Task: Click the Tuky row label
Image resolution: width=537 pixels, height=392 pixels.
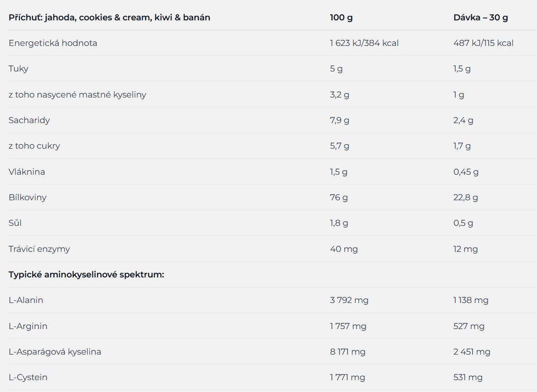Action: (x=18, y=69)
